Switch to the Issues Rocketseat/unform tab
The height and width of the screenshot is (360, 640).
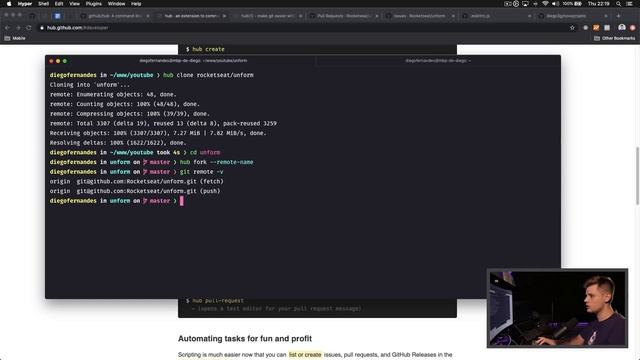click(420, 16)
